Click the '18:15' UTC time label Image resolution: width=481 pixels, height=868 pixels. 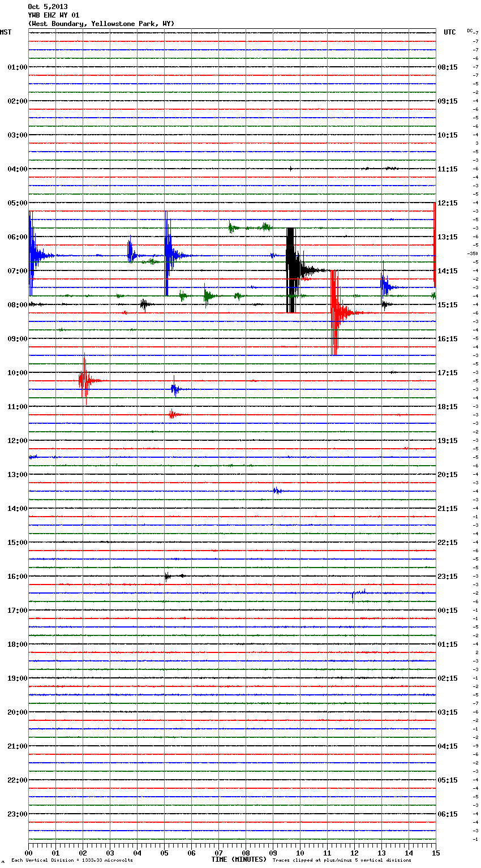[x=448, y=407]
